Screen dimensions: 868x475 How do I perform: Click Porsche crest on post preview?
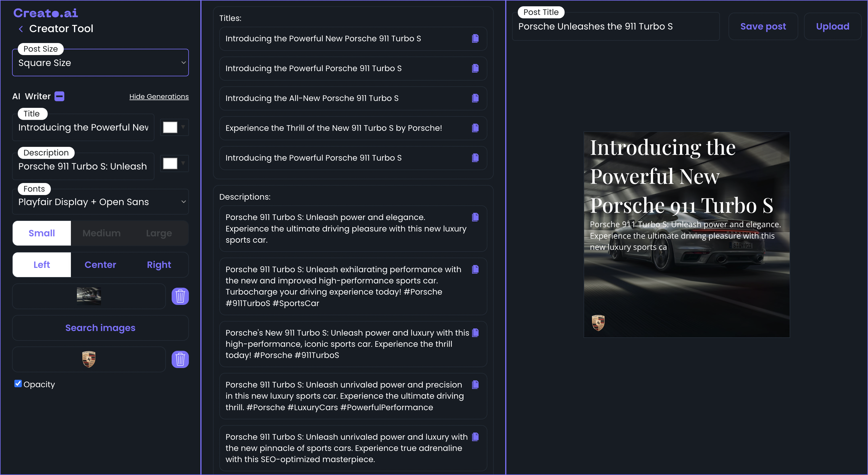[598, 323]
